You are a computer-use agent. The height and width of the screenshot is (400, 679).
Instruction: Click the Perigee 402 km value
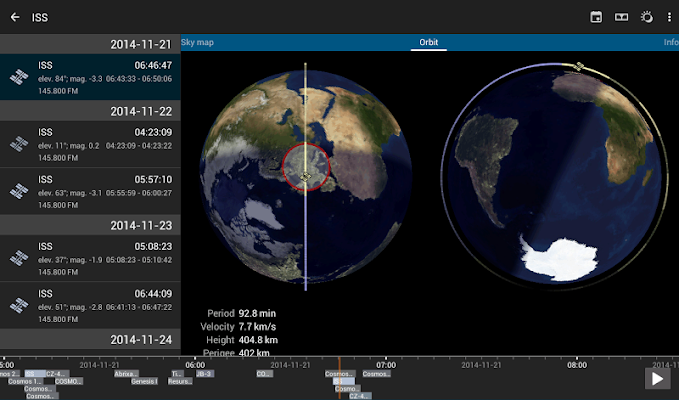tap(254, 352)
